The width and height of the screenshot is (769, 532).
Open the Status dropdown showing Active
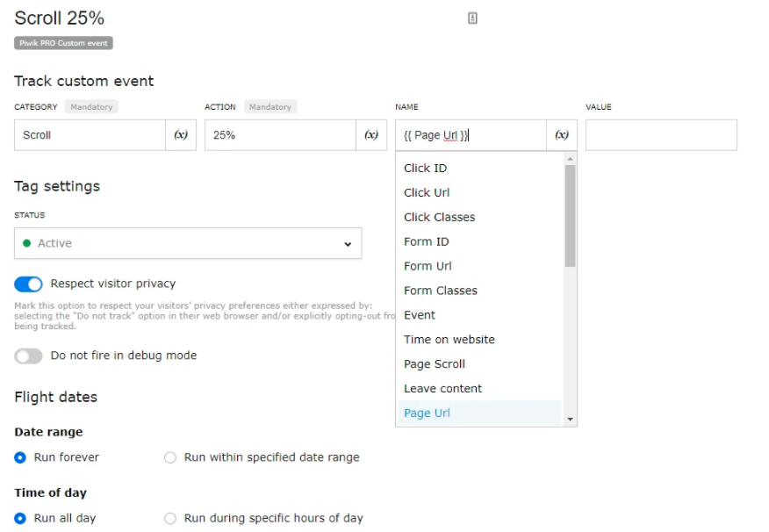188,243
